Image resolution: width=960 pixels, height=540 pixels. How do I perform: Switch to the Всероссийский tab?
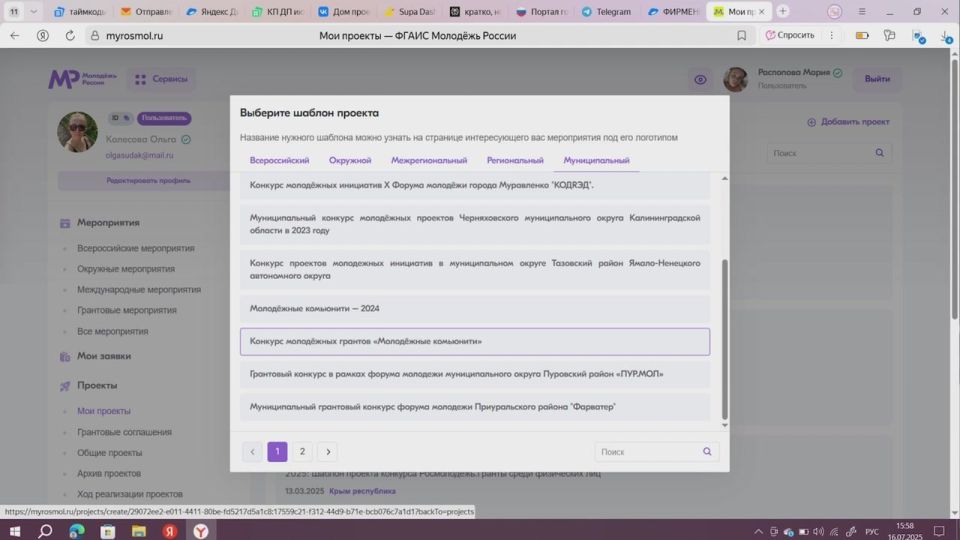[279, 160]
